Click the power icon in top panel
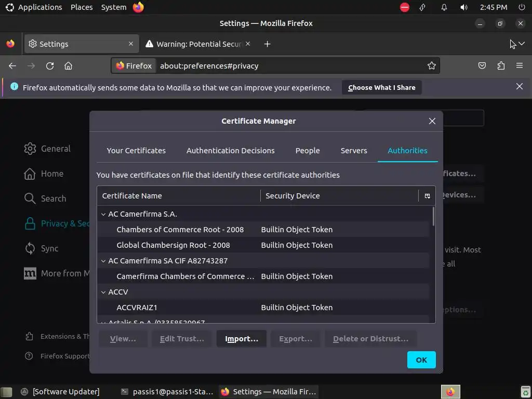The width and height of the screenshot is (532, 399). tap(522, 7)
